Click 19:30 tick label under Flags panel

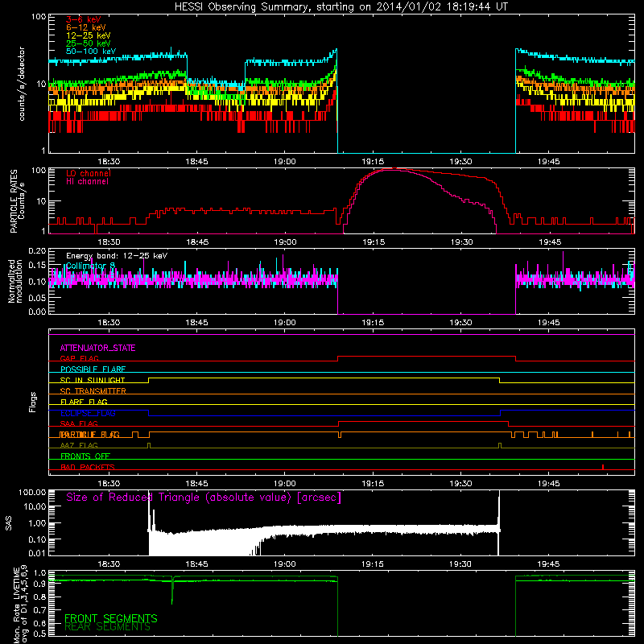[460, 484]
